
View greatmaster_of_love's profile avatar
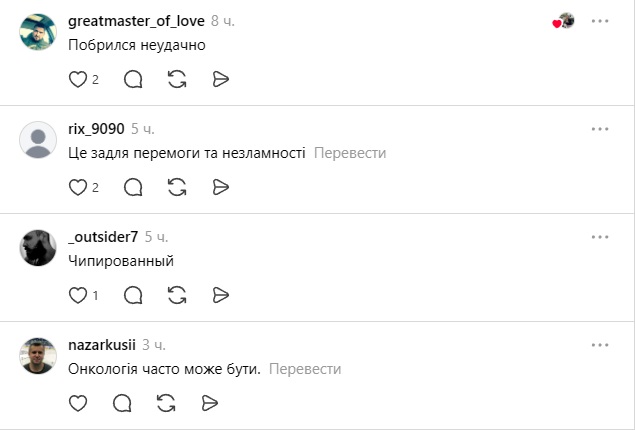[38, 33]
